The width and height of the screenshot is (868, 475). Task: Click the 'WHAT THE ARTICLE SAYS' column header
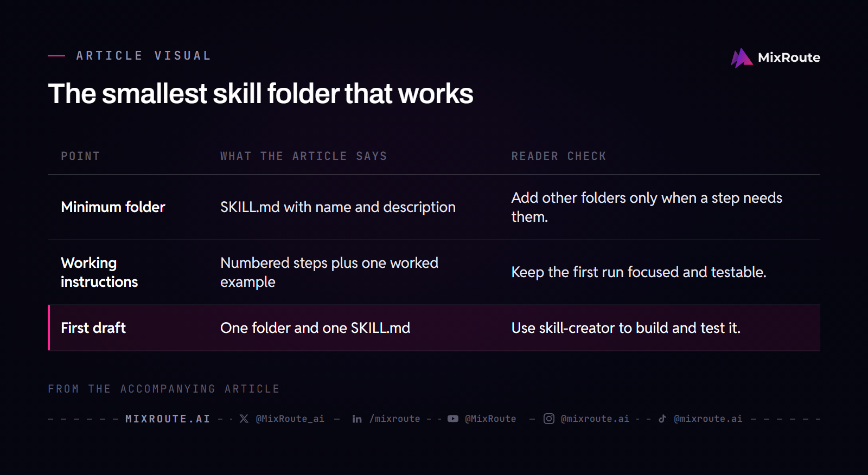click(304, 156)
